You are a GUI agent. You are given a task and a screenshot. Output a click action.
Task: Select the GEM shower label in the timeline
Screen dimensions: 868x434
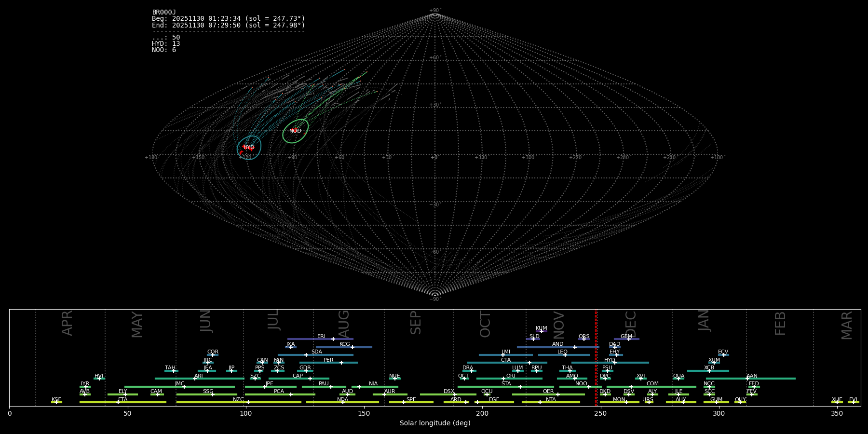626,337
